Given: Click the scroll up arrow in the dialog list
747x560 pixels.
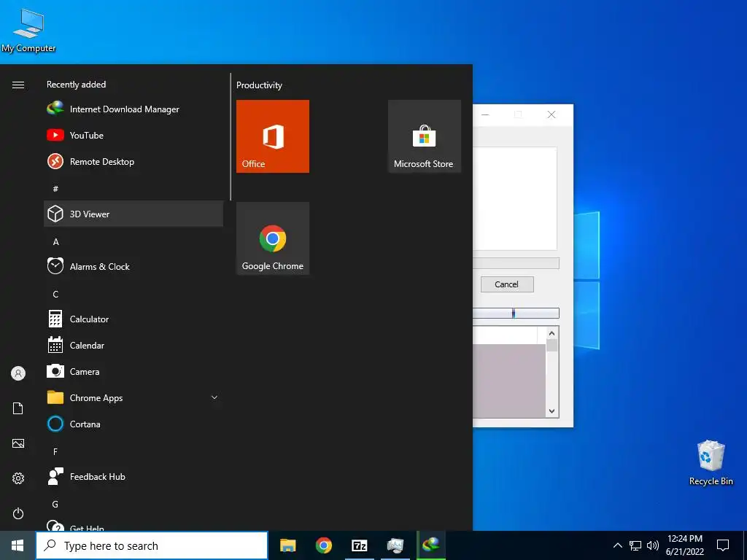Looking at the screenshot, I should pyautogui.click(x=552, y=333).
